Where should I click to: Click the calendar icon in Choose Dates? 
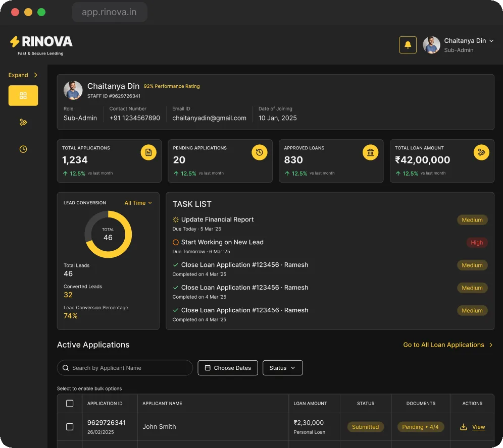(208, 368)
